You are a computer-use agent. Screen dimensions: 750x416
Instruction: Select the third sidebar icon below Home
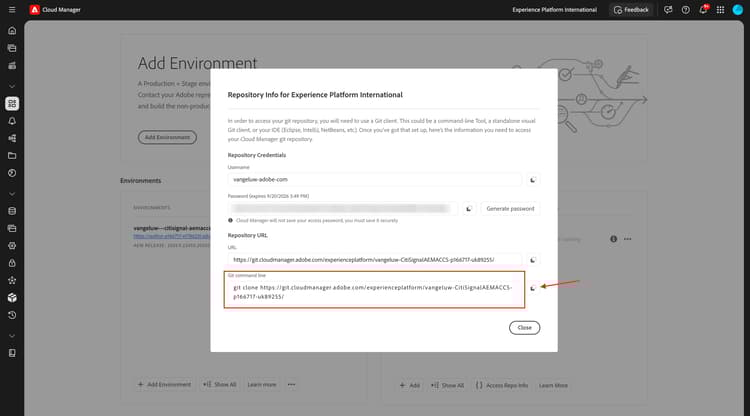pos(12,66)
